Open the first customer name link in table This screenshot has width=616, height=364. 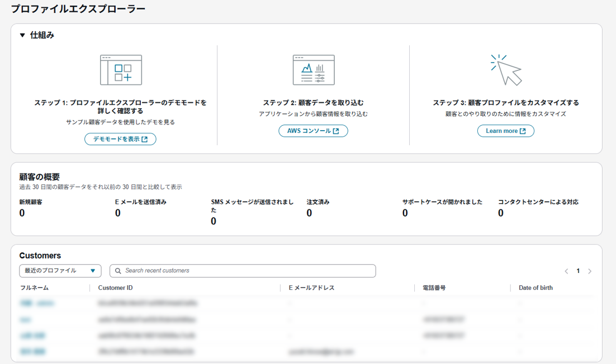(x=37, y=303)
